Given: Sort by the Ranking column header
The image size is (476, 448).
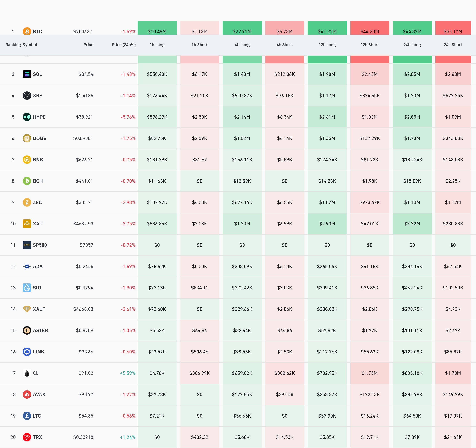Looking at the screenshot, I should point(13,45).
